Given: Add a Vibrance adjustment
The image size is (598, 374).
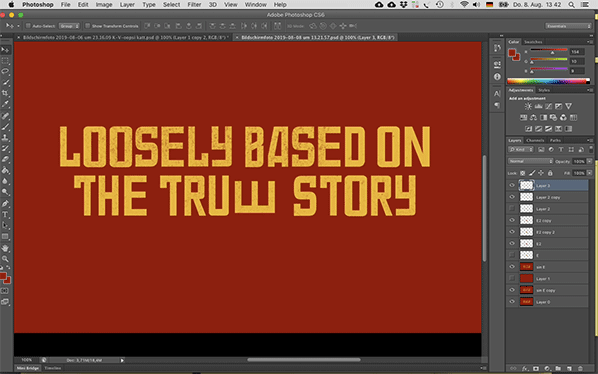Looking at the screenshot, I should click(569, 106).
